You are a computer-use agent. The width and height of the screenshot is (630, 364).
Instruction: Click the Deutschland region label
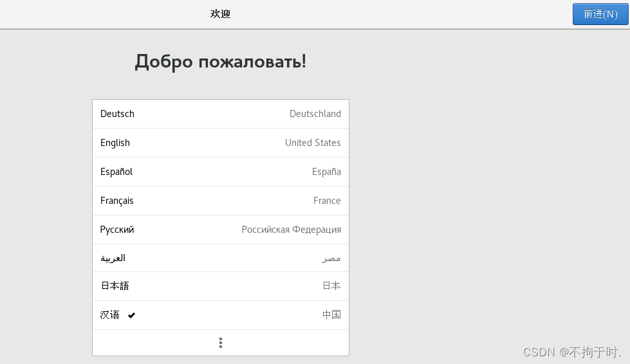(315, 114)
